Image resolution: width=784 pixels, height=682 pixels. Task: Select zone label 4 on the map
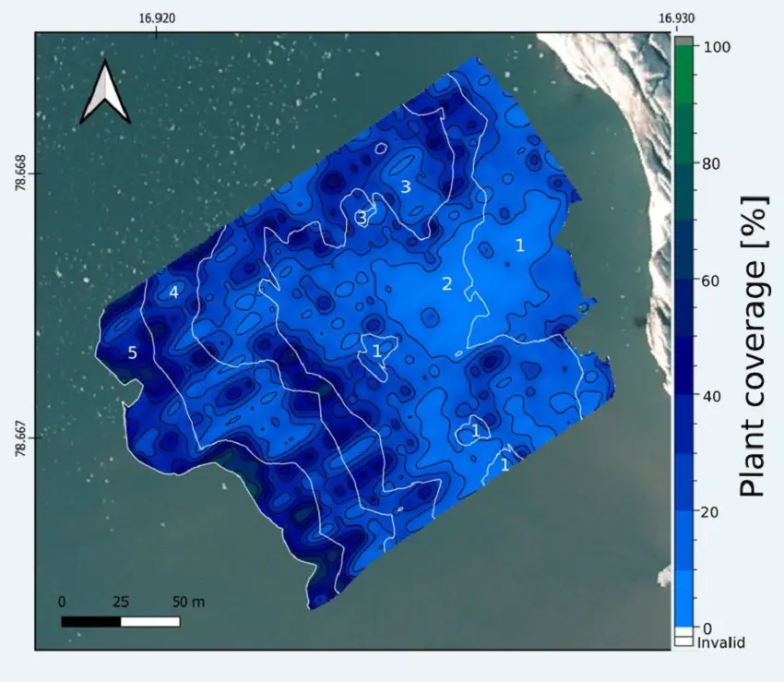173,293
